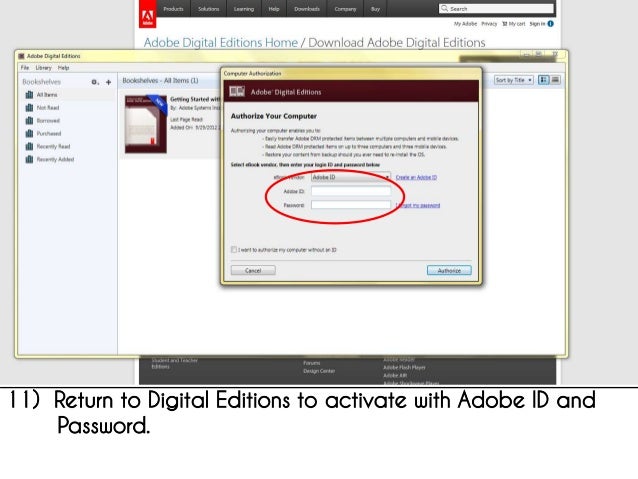638x479 pixels.
Task: Click the Authorize button
Action: coord(449,270)
